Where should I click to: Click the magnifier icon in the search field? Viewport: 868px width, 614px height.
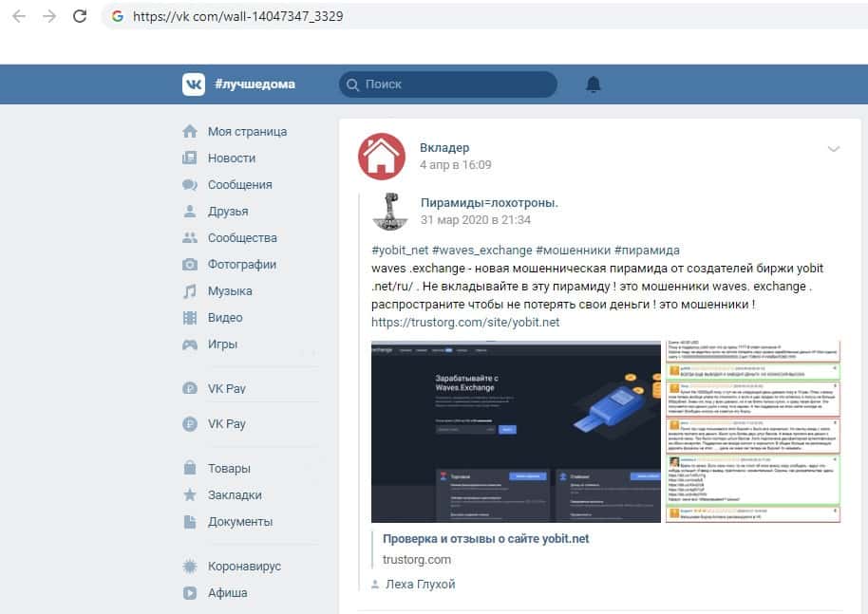tap(352, 84)
